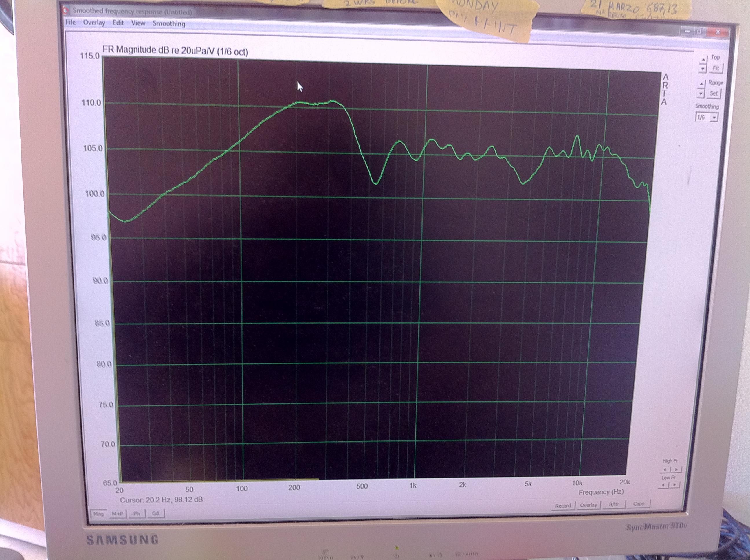Viewport: 750px width, 560px height.
Task: Click graph title 'FR Magnitude dB re 20uPa/V'
Action: pos(158,50)
